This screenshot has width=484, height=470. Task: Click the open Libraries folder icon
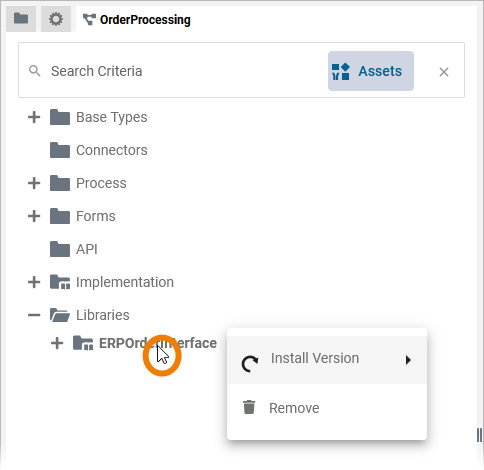tap(60, 315)
